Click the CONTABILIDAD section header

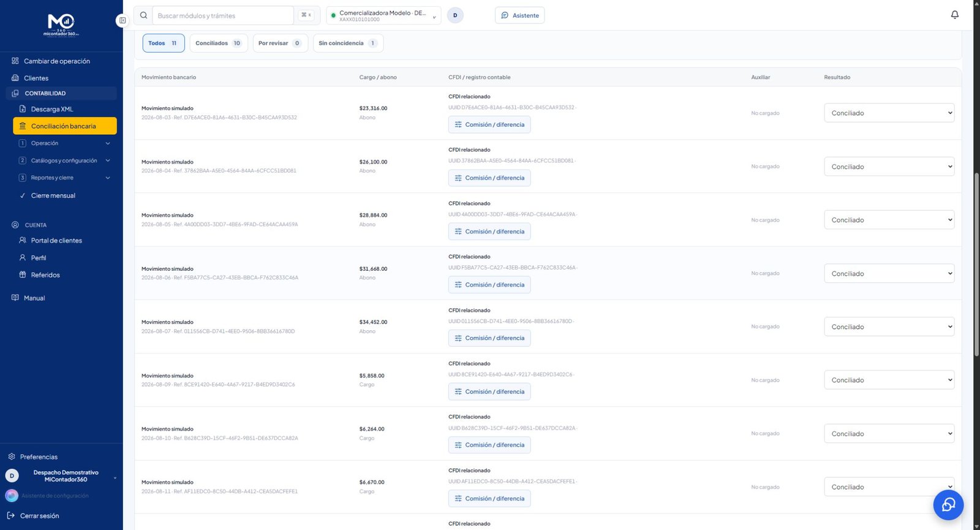[61, 93]
